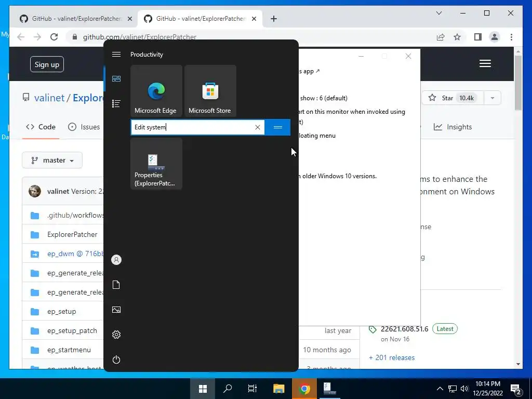Toggle the Chrome side panel

click(x=478, y=37)
